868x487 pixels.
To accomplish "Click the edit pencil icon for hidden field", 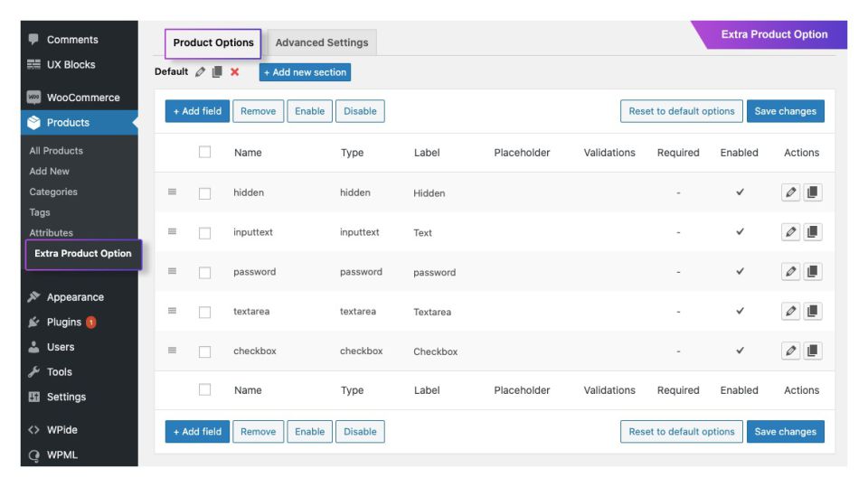I will tap(791, 192).
